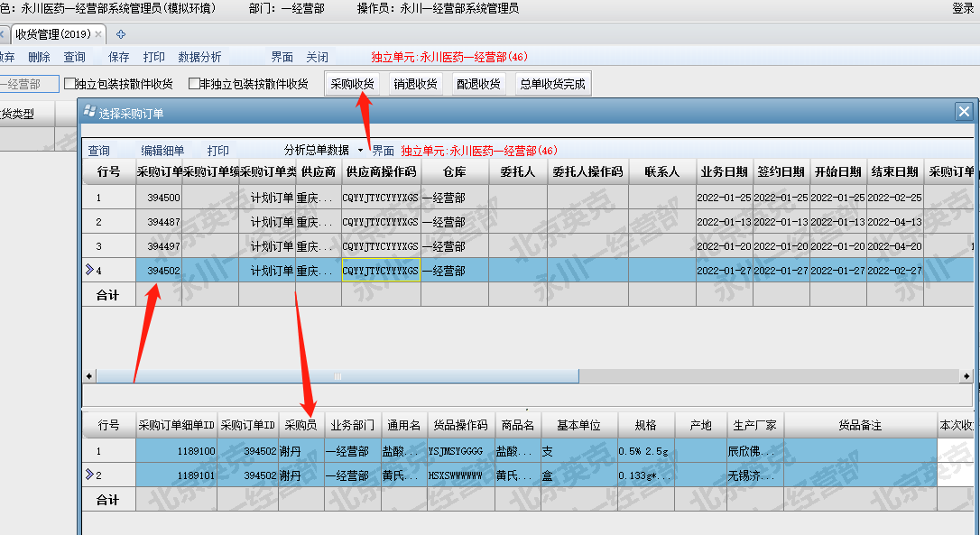Select order row 394487
The width and height of the screenshot is (980, 535).
tap(528, 222)
